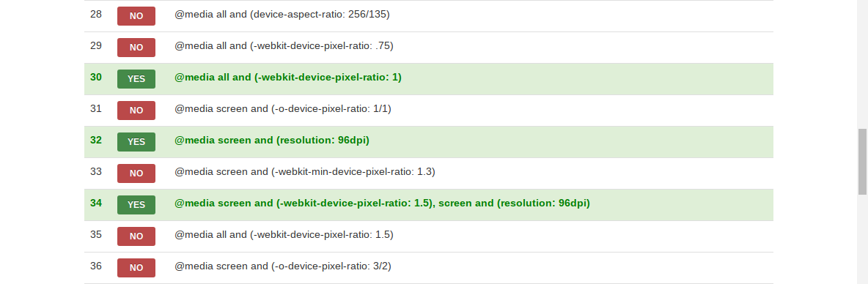This screenshot has height=284, width=868.
Task: Select the device-aspect-ratio 256/135 query text
Action: 282,15
